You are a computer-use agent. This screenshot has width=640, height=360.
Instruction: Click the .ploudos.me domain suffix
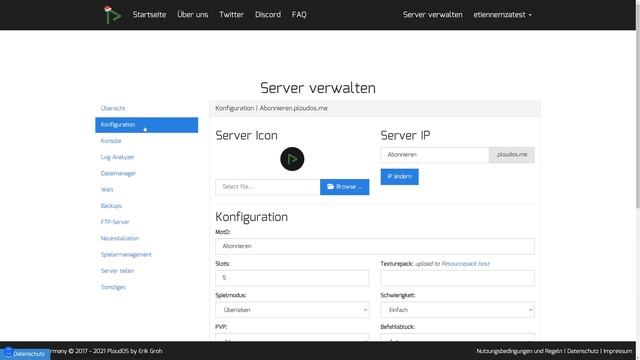(512, 155)
